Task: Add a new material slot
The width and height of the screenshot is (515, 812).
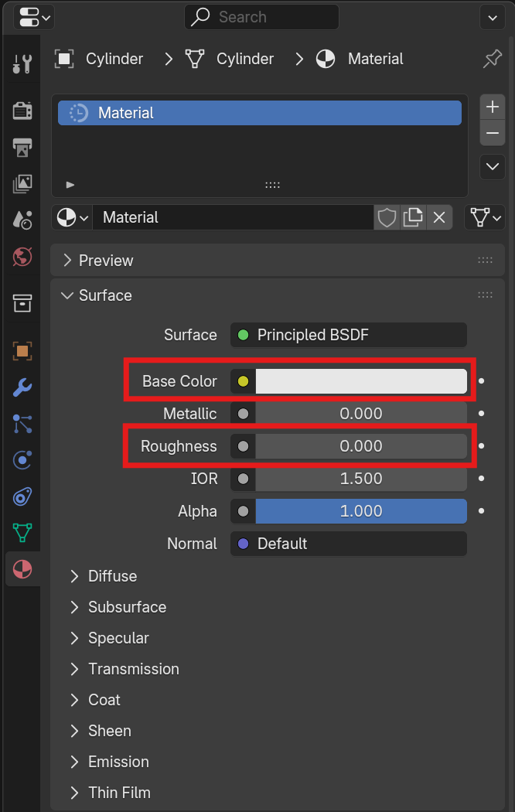Action: click(x=493, y=107)
